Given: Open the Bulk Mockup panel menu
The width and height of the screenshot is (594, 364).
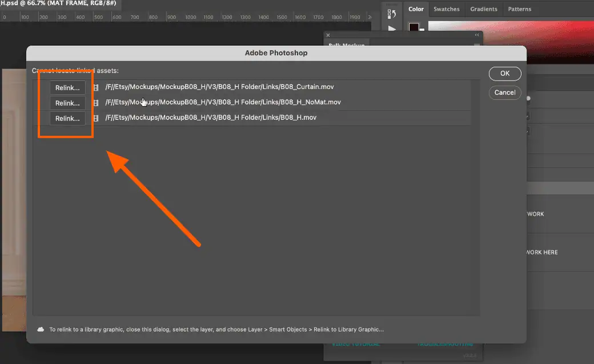Looking at the screenshot, I should 477,44.
